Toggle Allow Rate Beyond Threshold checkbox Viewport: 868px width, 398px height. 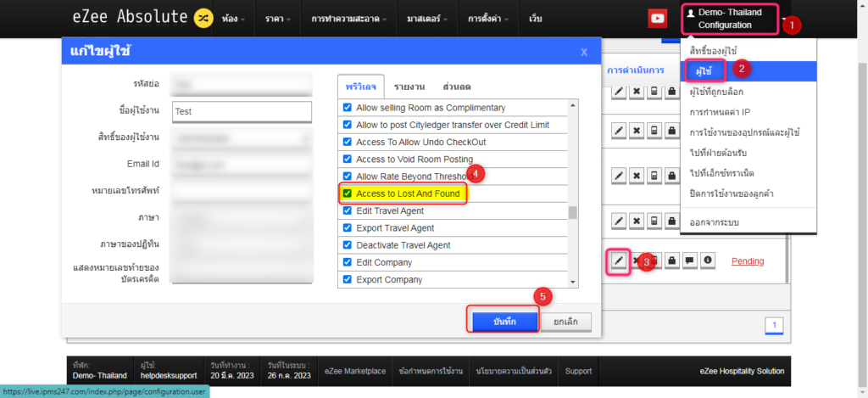(348, 177)
